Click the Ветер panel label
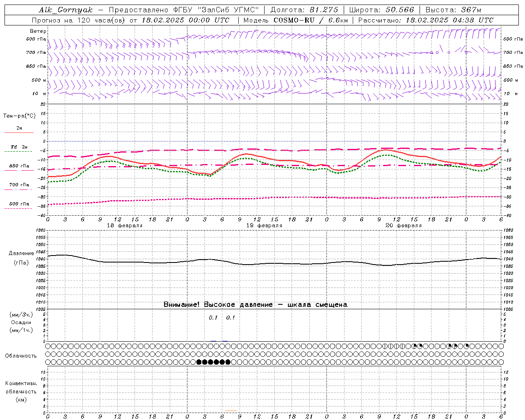This screenshot has height=420, width=525. click(x=38, y=31)
